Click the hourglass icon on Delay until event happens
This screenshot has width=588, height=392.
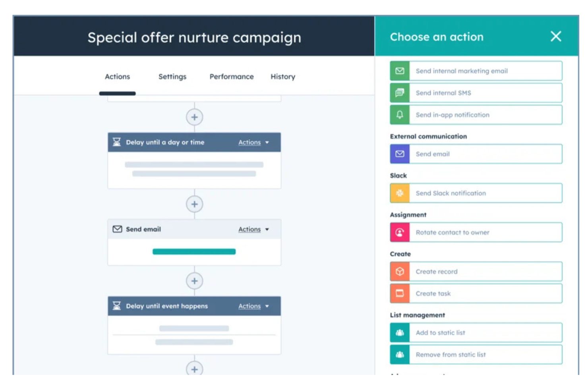coord(117,306)
